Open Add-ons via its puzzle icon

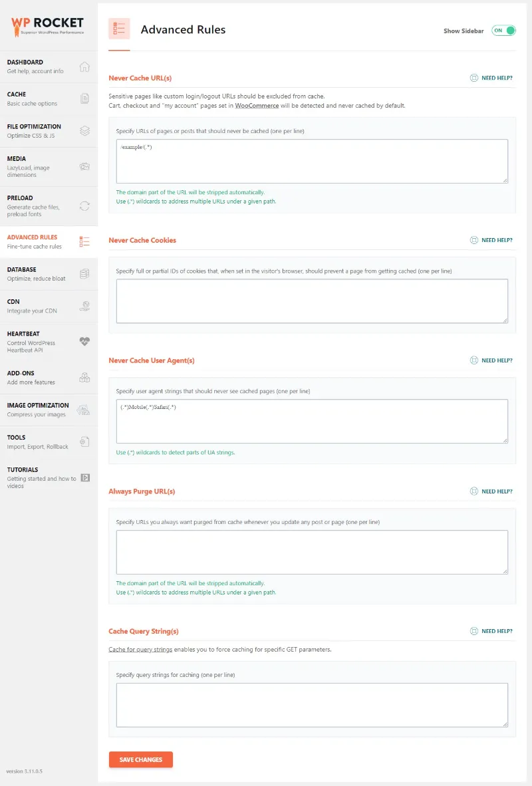point(84,377)
